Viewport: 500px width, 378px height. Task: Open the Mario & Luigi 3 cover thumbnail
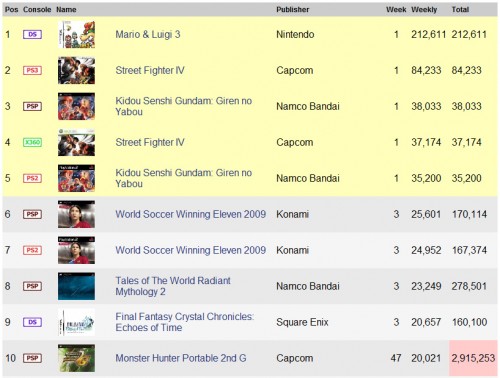click(x=76, y=34)
